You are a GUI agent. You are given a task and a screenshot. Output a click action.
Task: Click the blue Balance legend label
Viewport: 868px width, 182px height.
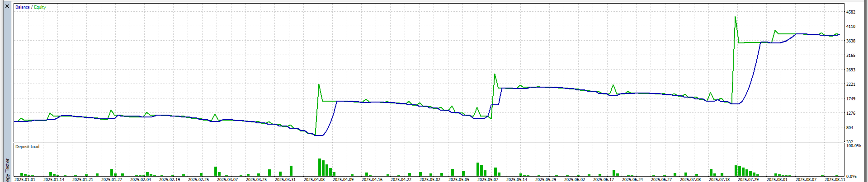pyautogui.click(x=23, y=7)
